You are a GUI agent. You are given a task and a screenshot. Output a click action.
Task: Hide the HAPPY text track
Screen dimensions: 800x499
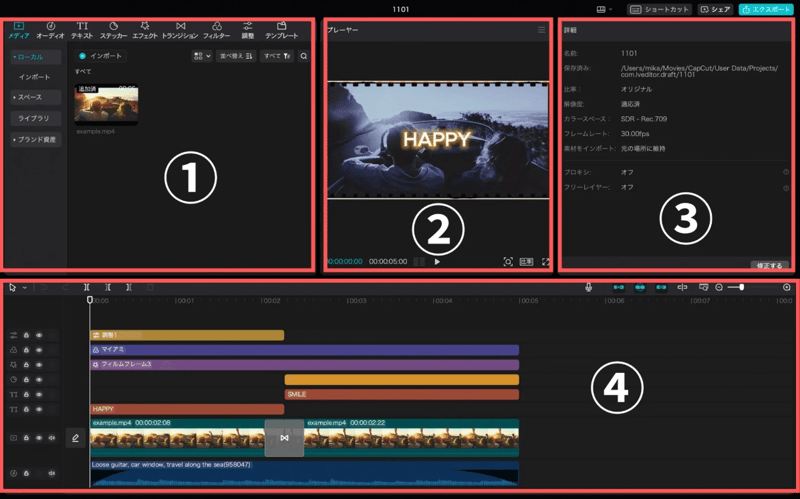pyautogui.click(x=39, y=409)
